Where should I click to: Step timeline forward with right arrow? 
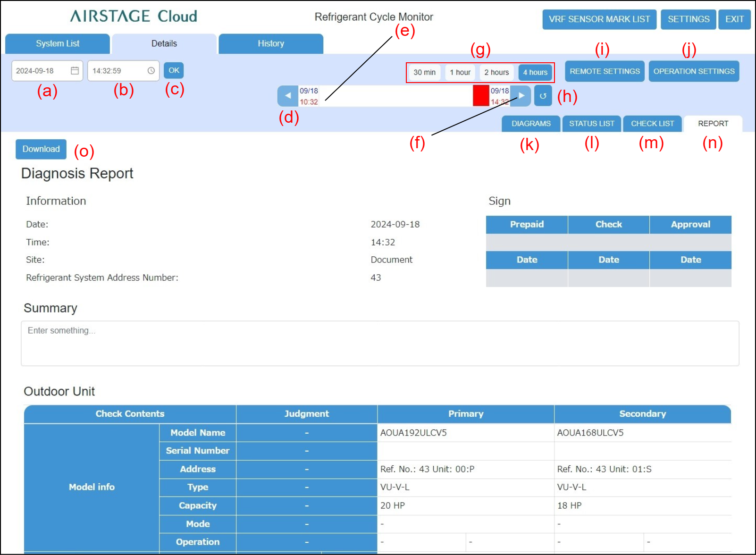coord(521,96)
